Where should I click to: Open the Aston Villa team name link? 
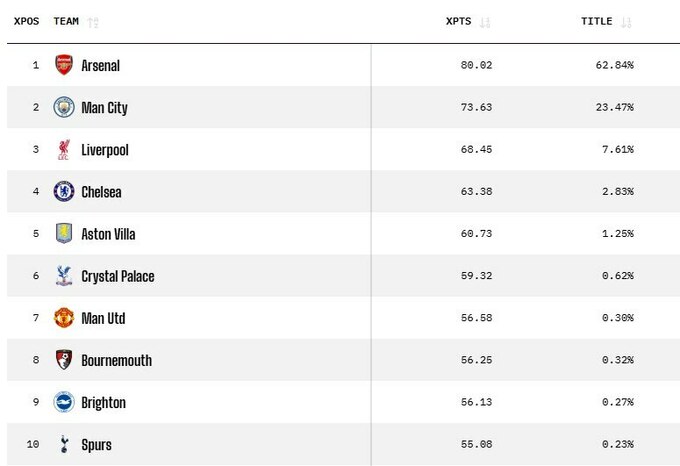(108, 234)
